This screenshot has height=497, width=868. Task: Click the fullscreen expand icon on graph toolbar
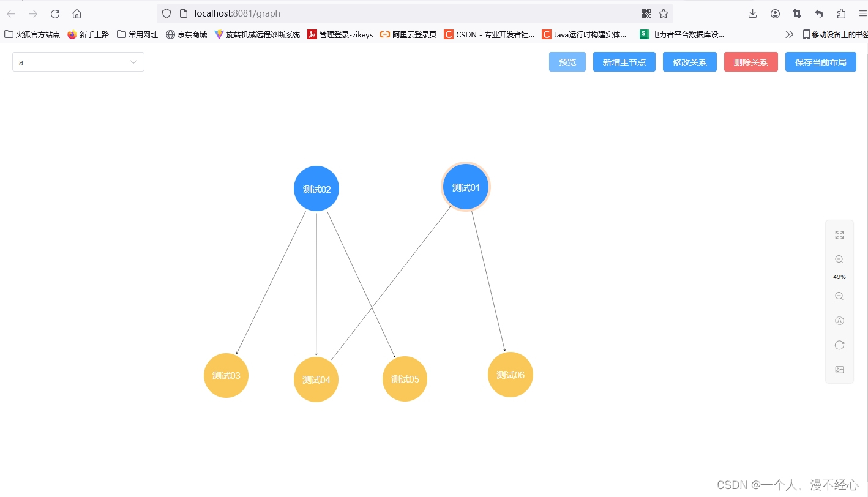839,234
